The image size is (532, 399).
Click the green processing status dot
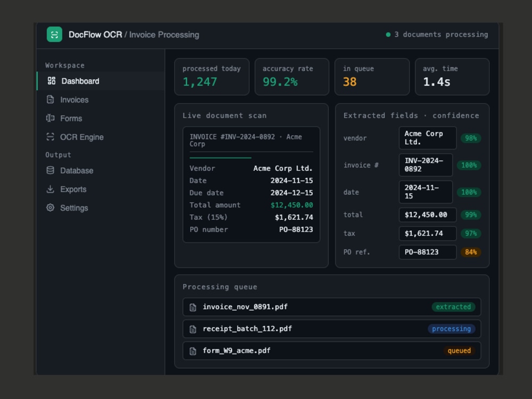pyautogui.click(x=388, y=35)
